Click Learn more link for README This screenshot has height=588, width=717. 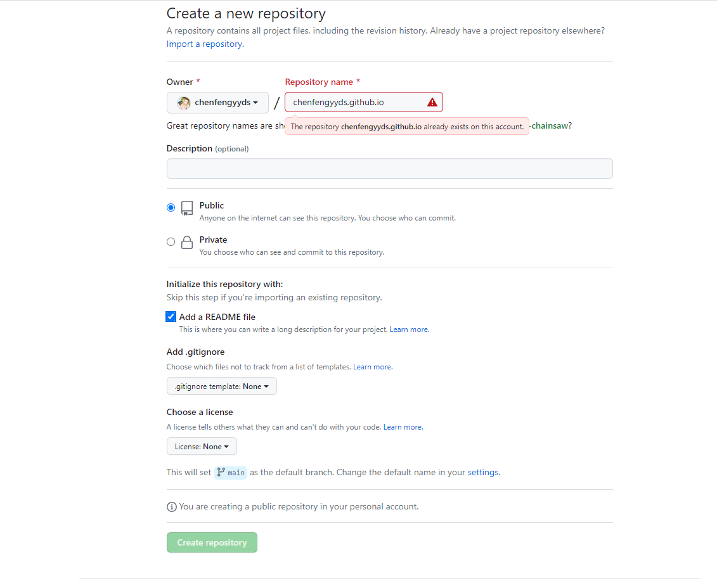tap(409, 329)
